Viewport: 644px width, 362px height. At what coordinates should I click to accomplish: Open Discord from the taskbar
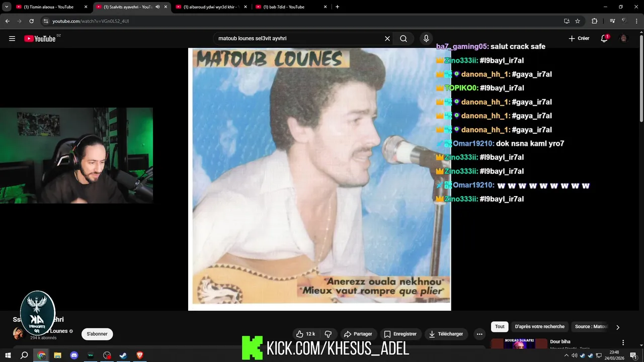click(74, 355)
